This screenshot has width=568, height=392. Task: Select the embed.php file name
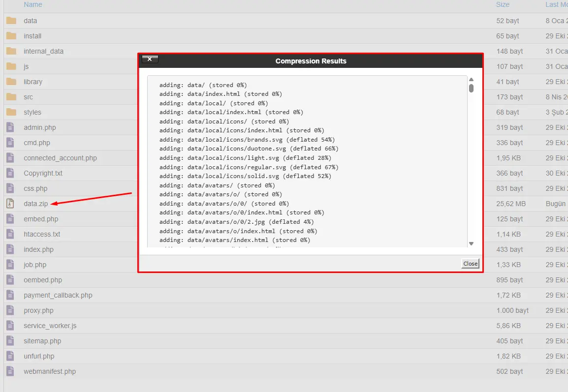(41, 218)
